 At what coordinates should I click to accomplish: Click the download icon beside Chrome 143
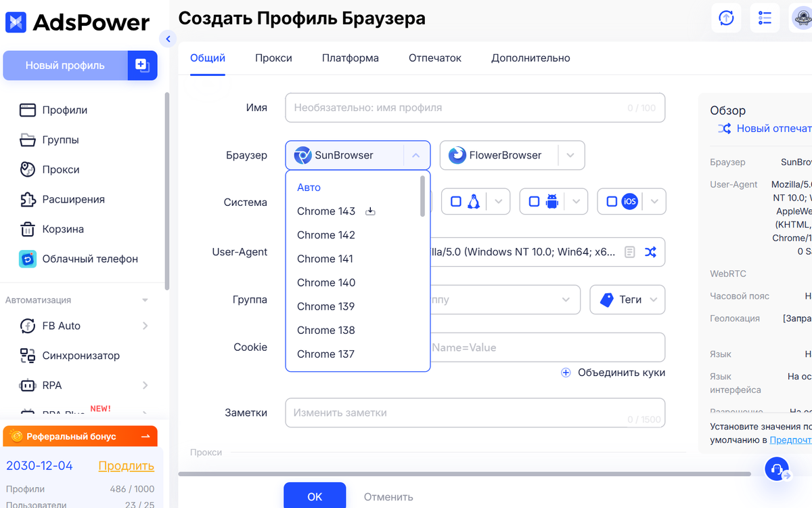coord(370,211)
